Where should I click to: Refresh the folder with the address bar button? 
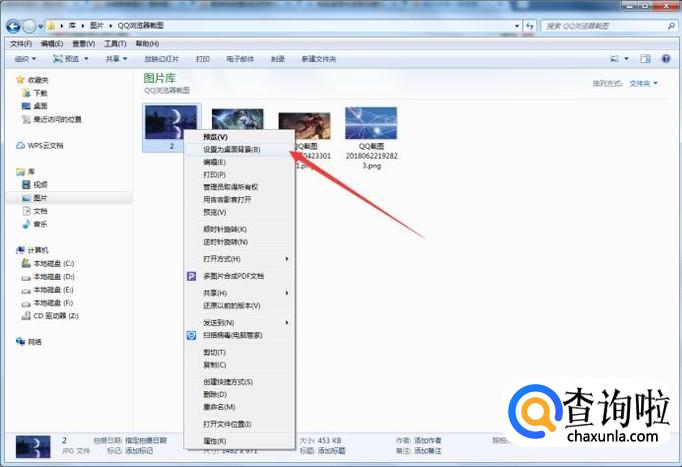tap(530, 26)
